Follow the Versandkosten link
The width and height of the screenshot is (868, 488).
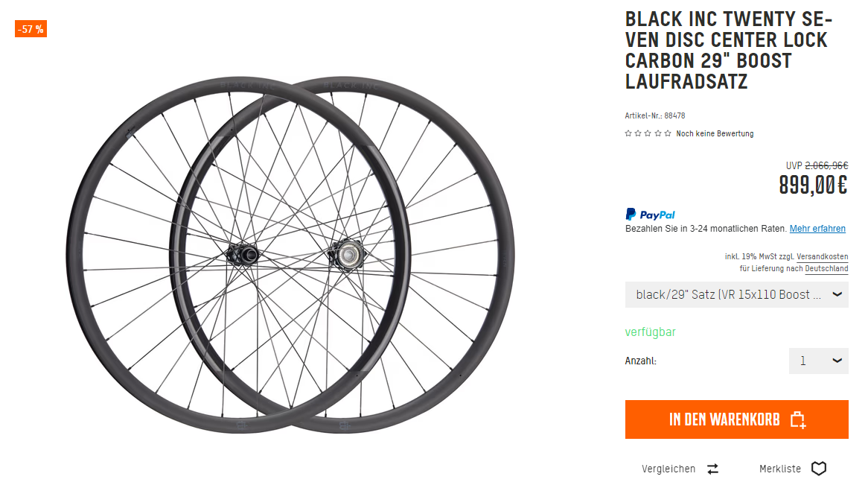click(822, 256)
